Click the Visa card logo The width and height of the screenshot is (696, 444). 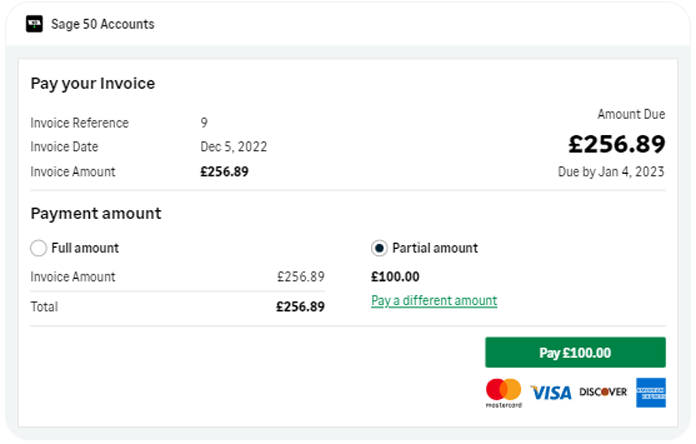551,392
